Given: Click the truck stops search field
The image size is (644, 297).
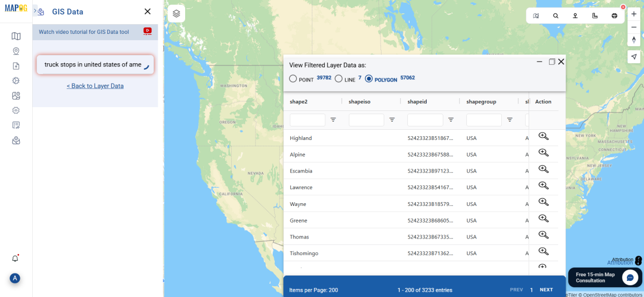Looking at the screenshot, I should point(95,64).
